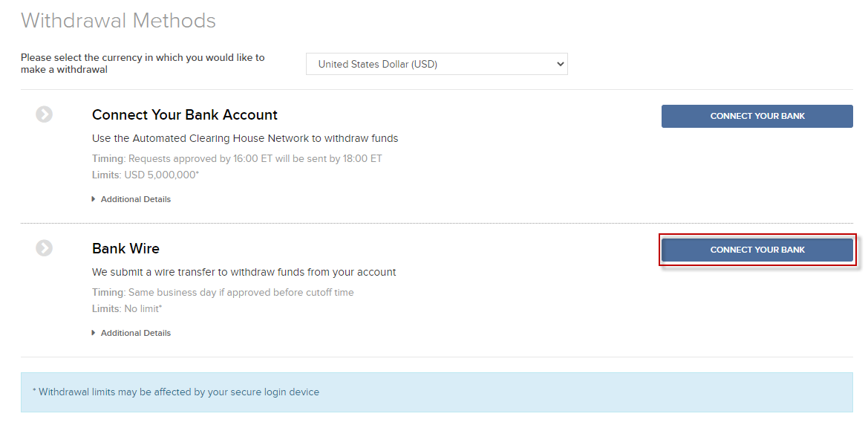Click the timing text about 16:00 ET requests

(237, 159)
